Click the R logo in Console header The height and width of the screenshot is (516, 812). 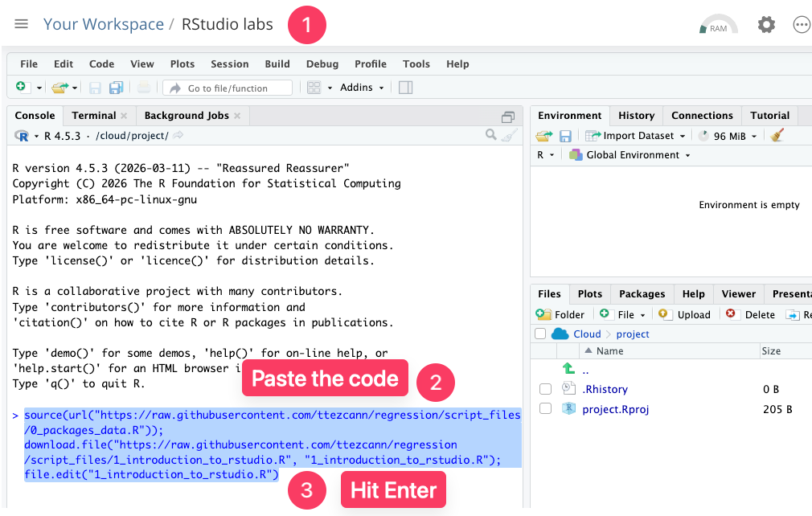pyautogui.click(x=22, y=136)
